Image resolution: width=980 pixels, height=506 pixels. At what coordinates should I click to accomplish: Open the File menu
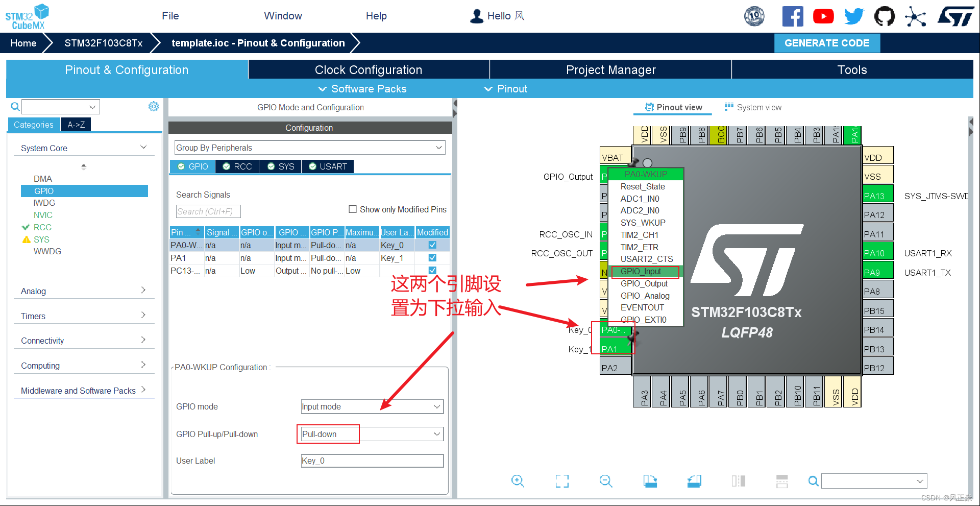point(170,16)
